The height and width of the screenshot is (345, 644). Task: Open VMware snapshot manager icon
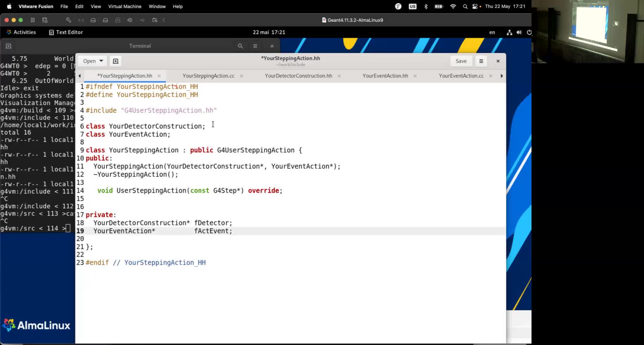coord(45,20)
